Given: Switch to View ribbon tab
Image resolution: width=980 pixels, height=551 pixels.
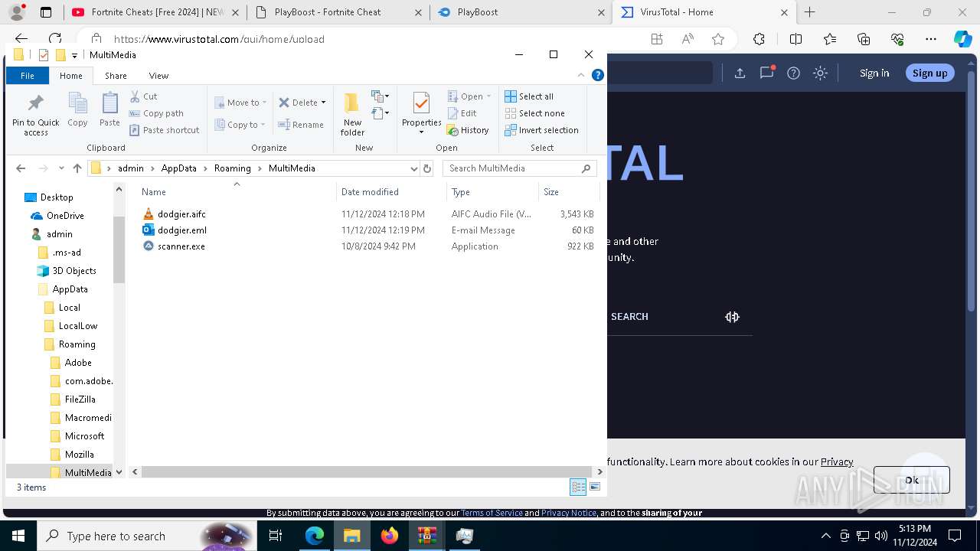Looking at the screenshot, I should [158, 76].
